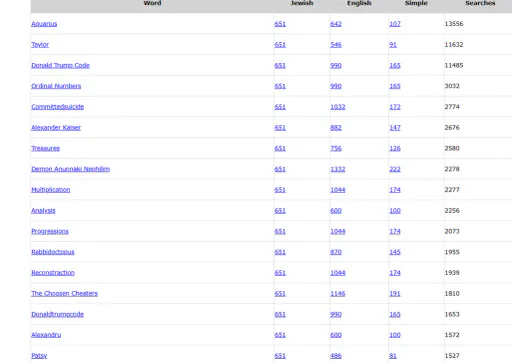Open English value 1332 link

tap(338, 169)
